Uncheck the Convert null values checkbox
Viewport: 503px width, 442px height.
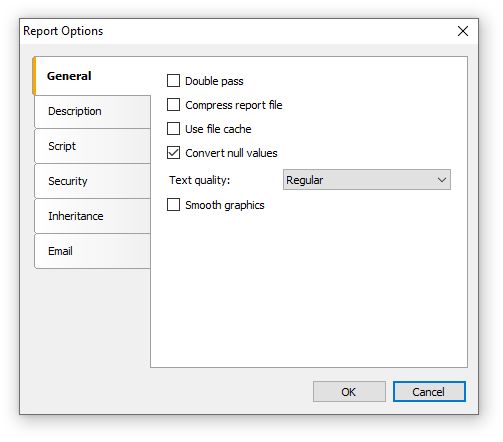(x=173, y=153)
